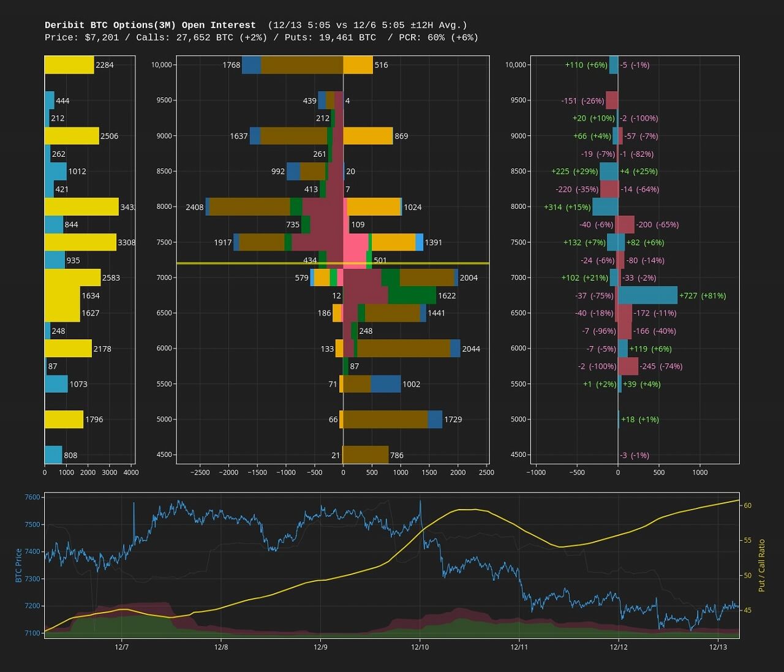Click the yellow bar labeled 3308

tap(80, 243)
